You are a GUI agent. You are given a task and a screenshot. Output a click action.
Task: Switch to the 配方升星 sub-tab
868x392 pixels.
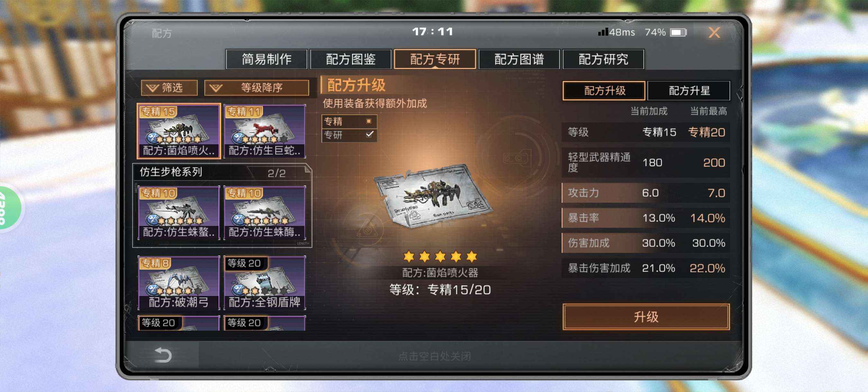pyautogui.click(x=689, y=91)
